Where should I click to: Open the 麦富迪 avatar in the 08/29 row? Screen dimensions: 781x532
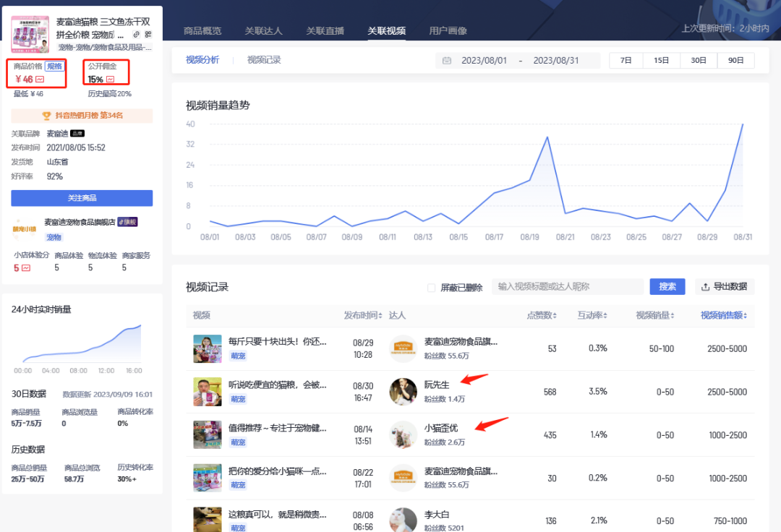pyautogui.click(x=403, y=349)
